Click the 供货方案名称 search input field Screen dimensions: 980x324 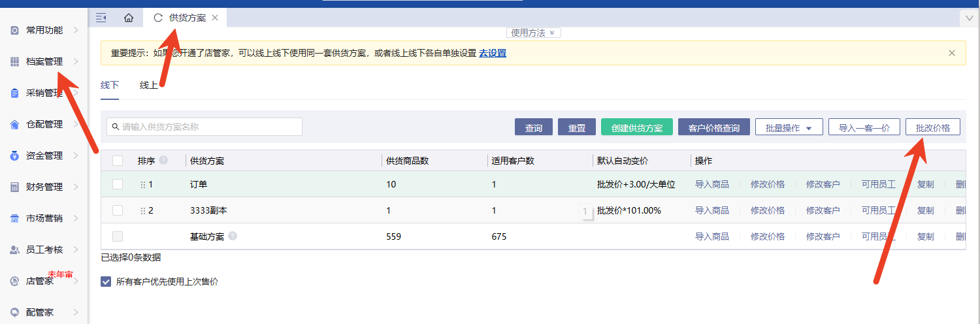point(204,127)
